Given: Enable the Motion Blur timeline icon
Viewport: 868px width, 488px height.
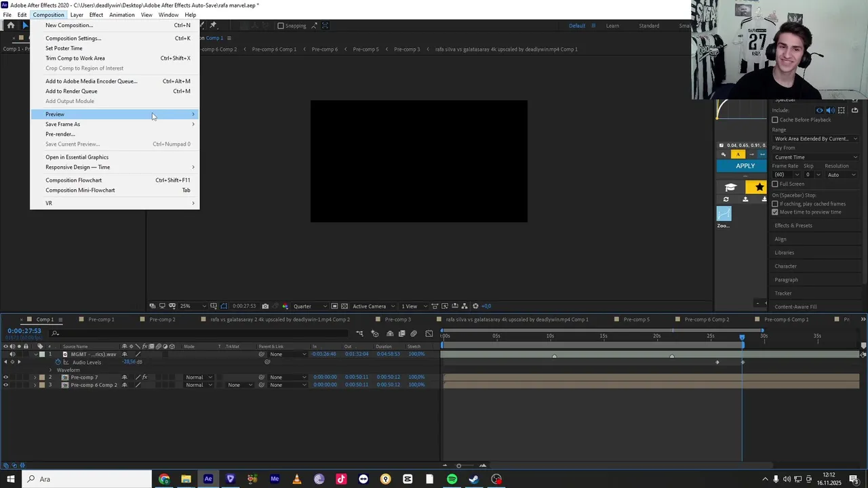Looking at the screenshot, I should coord(414,333).
